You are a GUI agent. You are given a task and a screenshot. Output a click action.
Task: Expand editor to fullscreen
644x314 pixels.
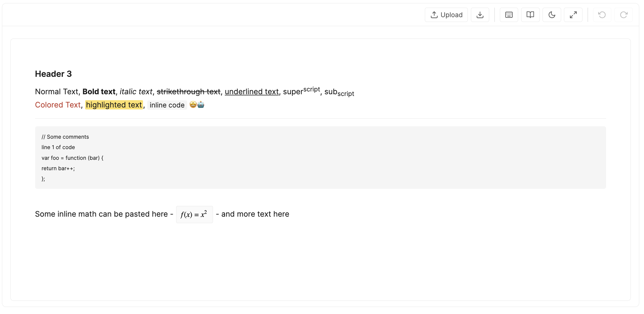[x=573, y=15]
